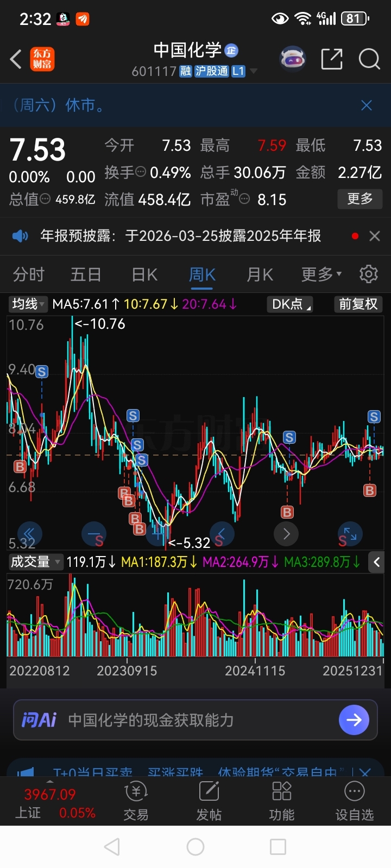Tap the L1 quote level tag
This screenshot has height=868, width=391.
coord(238,71)
